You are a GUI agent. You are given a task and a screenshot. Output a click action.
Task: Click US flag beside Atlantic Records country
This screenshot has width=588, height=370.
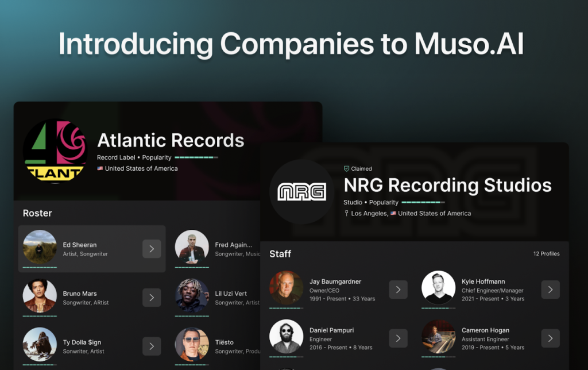[100, 168]
